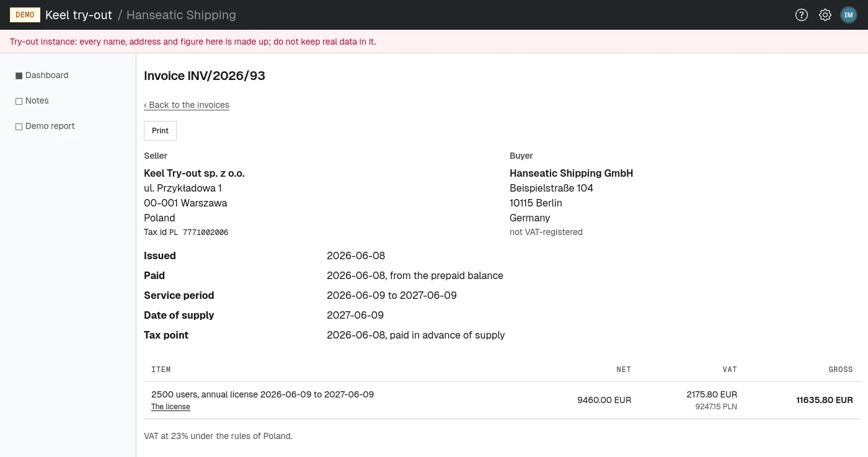Click the NET column header

pyautogui.click(x=624, y=370)
